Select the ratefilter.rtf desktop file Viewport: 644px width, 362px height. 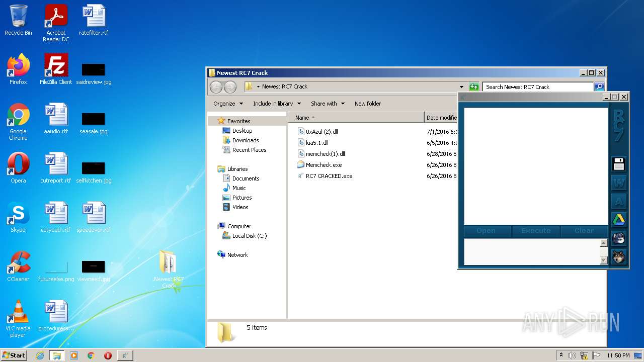point(94,20)
